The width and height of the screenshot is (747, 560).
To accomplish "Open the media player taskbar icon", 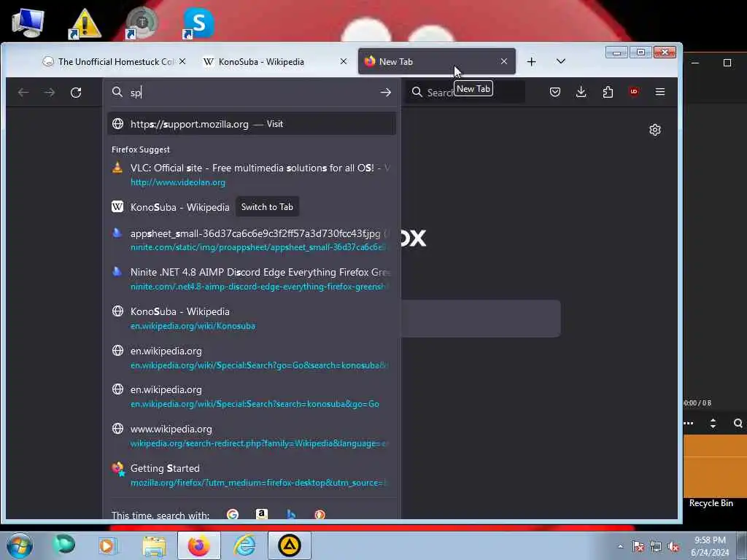I will 108,545.
